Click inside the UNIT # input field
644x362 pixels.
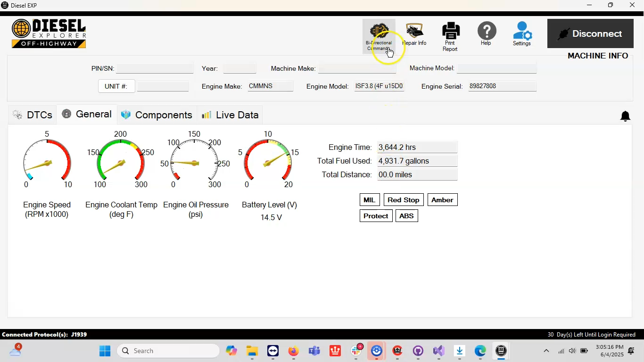(163, 86)
